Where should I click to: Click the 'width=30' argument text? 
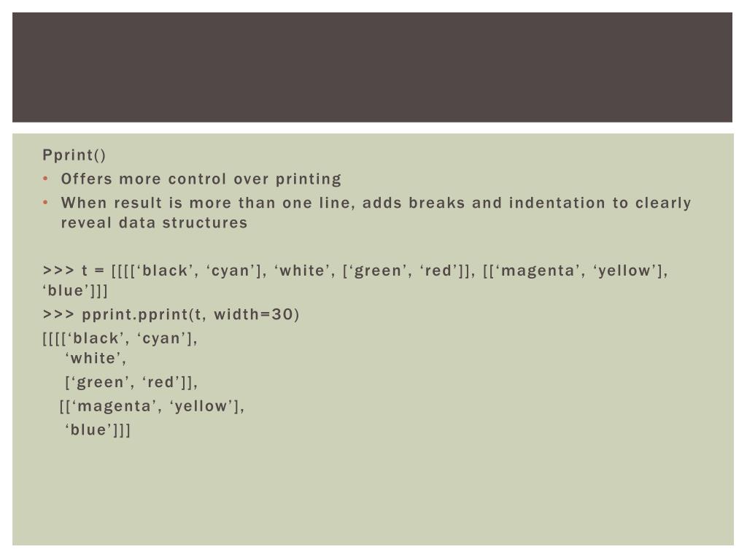pyautogui.click(x=253, y=314)
